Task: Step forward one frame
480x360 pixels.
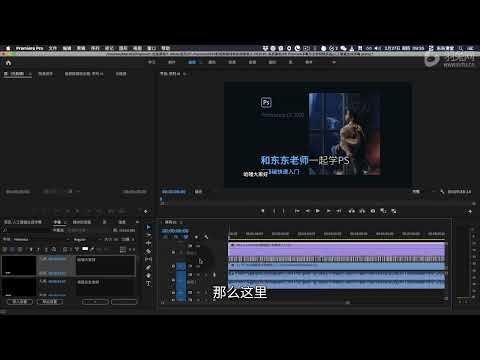Action: click(x=328, y=211)
